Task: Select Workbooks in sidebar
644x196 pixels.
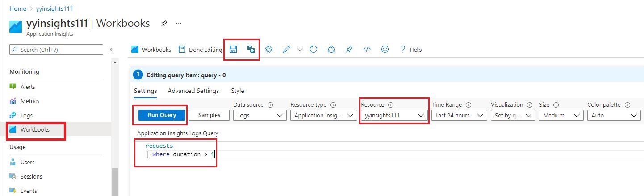Action: coord(35,129)
